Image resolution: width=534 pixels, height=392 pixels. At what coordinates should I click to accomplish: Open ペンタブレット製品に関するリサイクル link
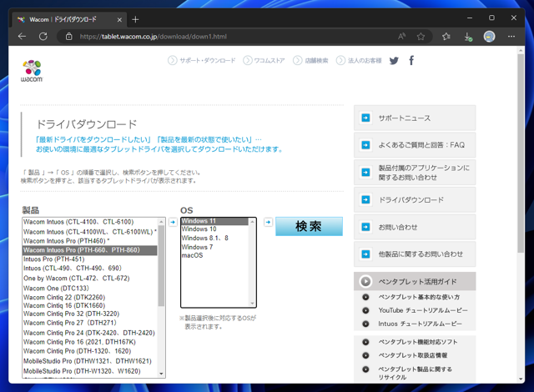[416, 373]
